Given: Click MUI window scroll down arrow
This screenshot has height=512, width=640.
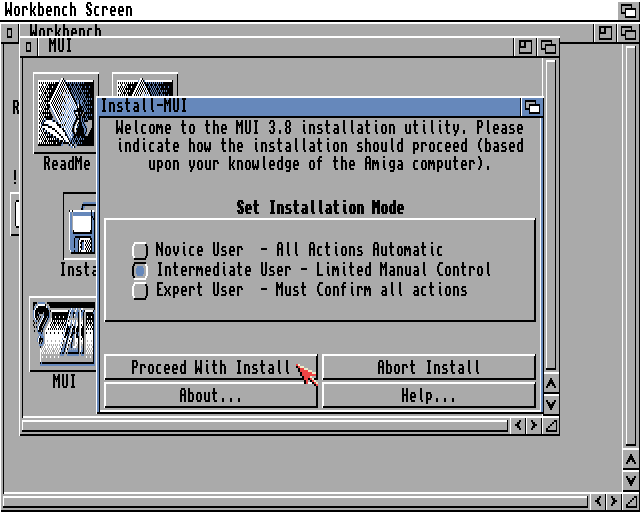Looking at the screenshot, I should 551,404.
